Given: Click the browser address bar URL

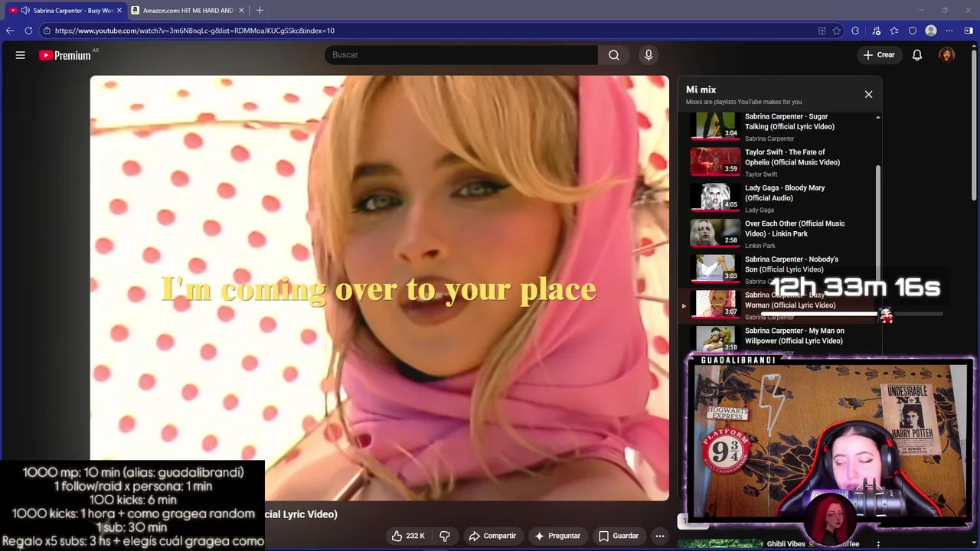Looking at the screenshot, I should [x=194, y=31].
